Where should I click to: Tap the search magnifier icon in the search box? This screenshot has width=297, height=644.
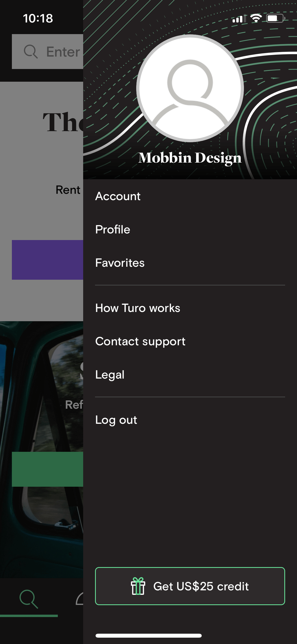click(x=31, y=52)
